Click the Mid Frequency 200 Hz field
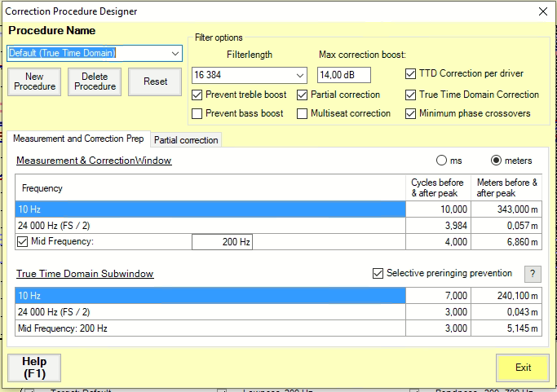The image size is (557, 392). pos(223,242)
